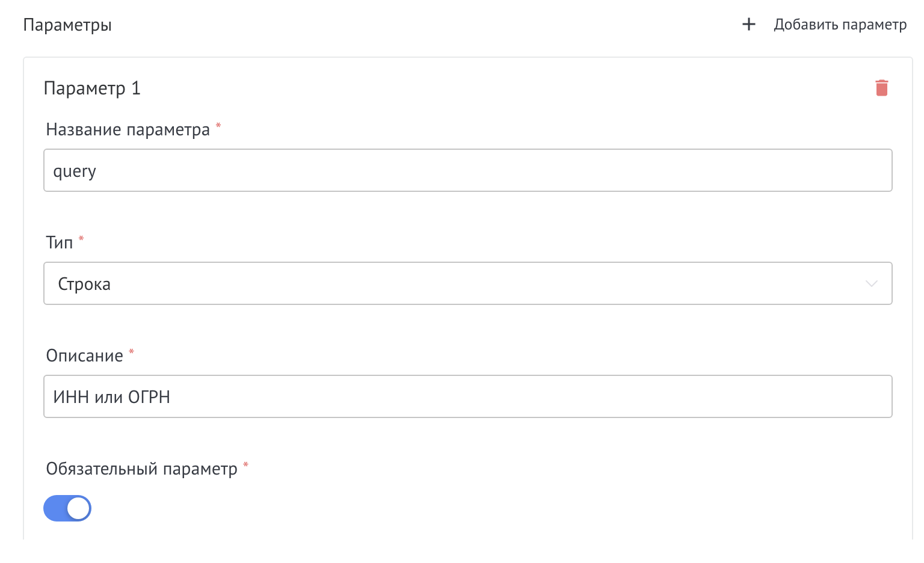Click the "Обязательный параметр" label text
Image resolution: width=924 pixels, height=563 pixels.
(142, 469)
